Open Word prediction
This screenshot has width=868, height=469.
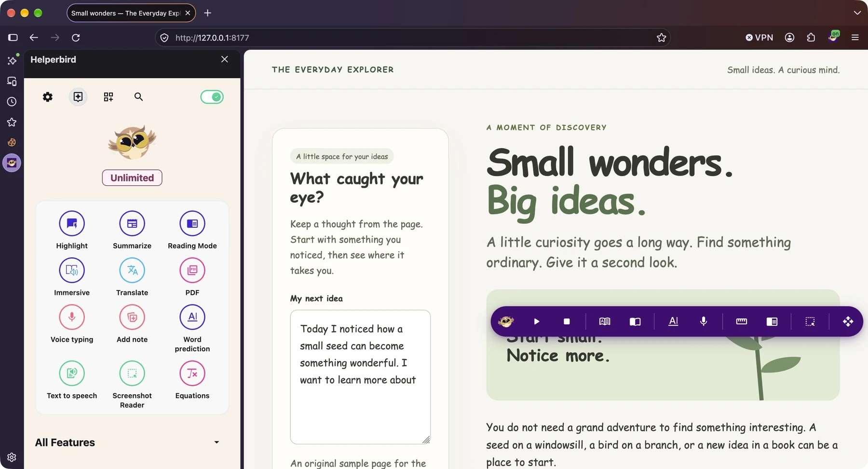pyautogui.click(x=192, y=317)
